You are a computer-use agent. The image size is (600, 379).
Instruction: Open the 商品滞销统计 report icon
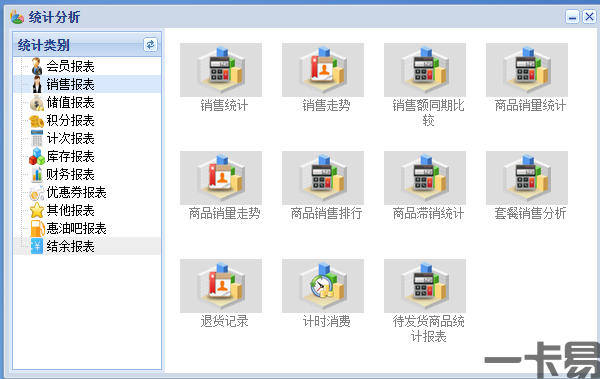425,178
